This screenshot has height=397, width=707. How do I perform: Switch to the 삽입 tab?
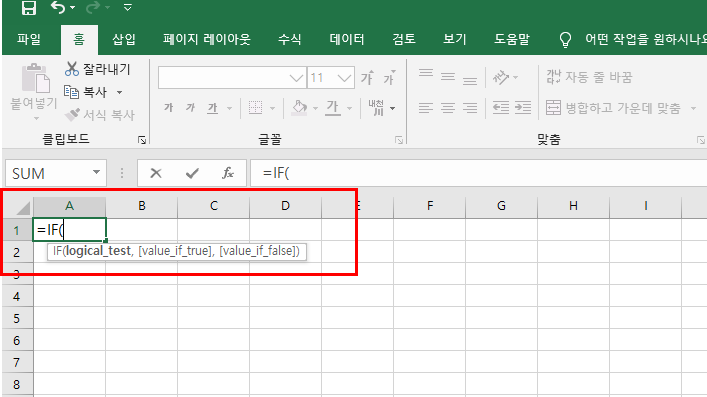click(124, 39)
